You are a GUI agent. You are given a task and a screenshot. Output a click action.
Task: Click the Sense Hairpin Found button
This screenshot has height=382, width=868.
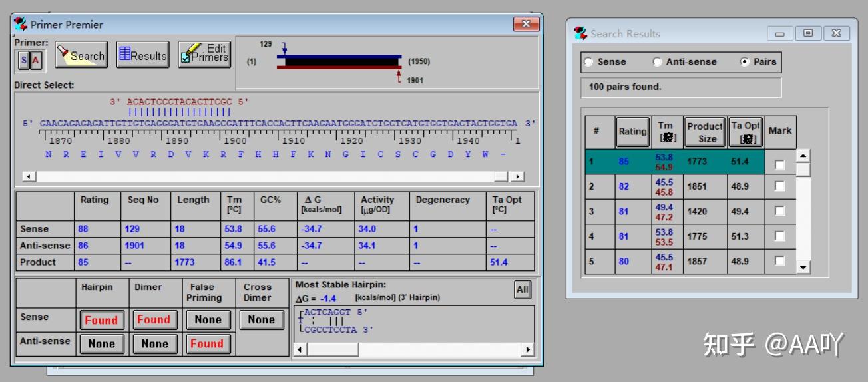(101, 320)
